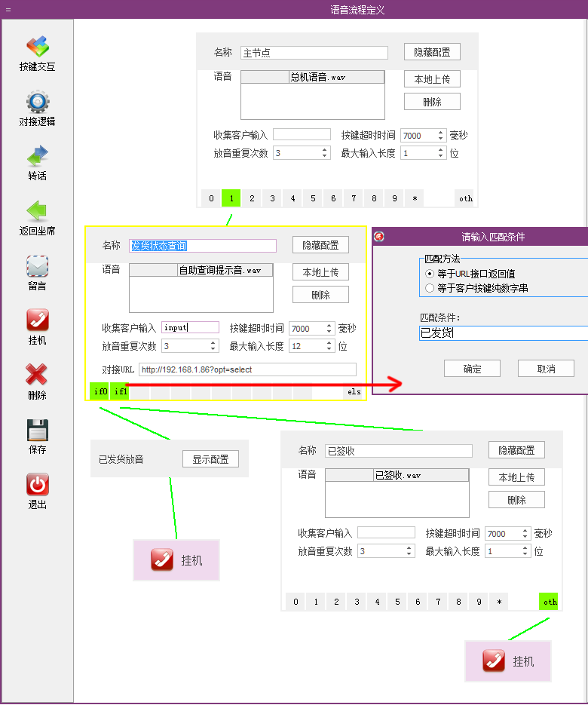
Task: Cancel the match condition dialog
Action: point(546,369)
